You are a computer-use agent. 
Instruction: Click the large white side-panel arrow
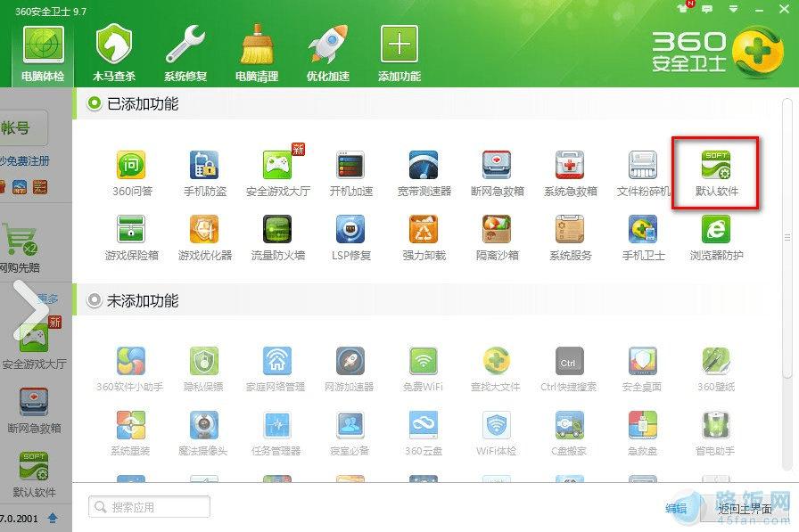[29, 309]
